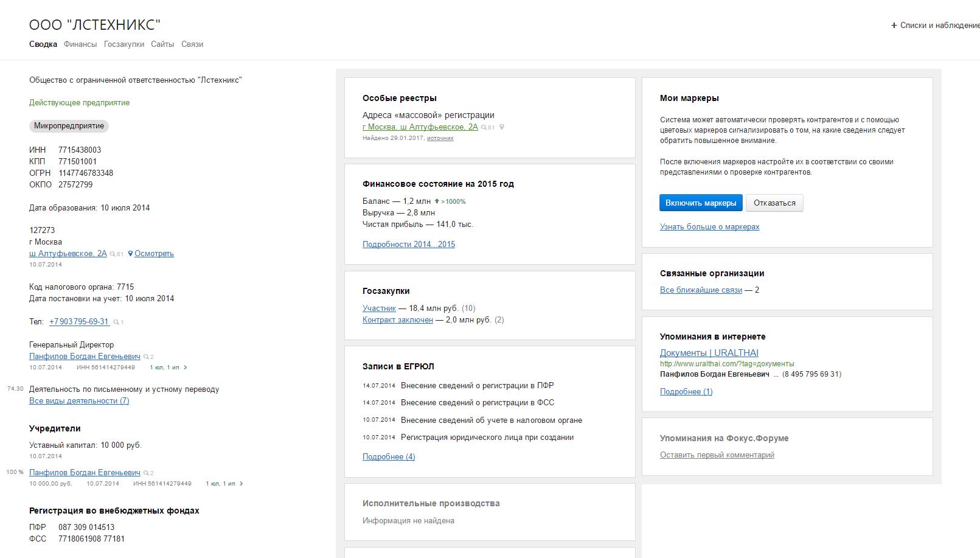The image size is (980, 558).
Task: Click search icon in Особые реестры address
Action: 484,127
